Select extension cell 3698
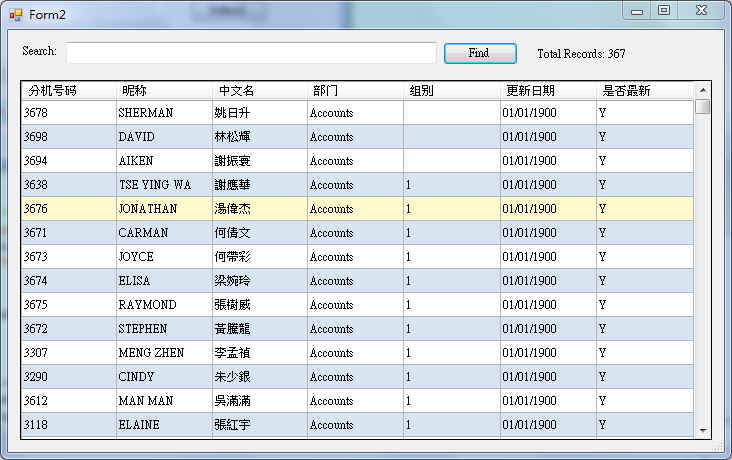Screen dimensions: 732x460 (x=69, y=137)
